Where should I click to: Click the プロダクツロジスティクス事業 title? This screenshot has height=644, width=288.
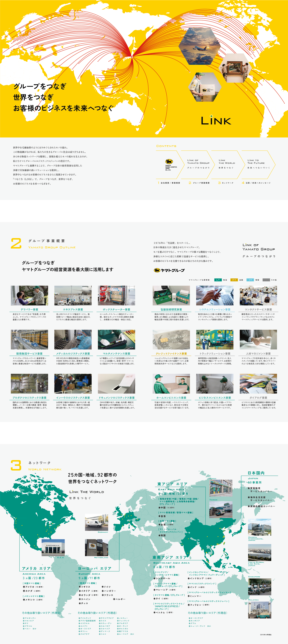pos(29,398)
